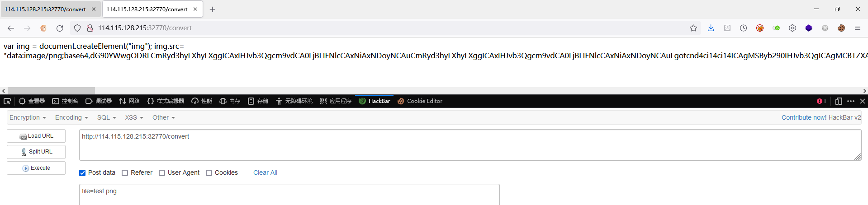Open the 调试器 debugger panel
Viewport: 868px width, 205px height.
[x=99, y=101]
